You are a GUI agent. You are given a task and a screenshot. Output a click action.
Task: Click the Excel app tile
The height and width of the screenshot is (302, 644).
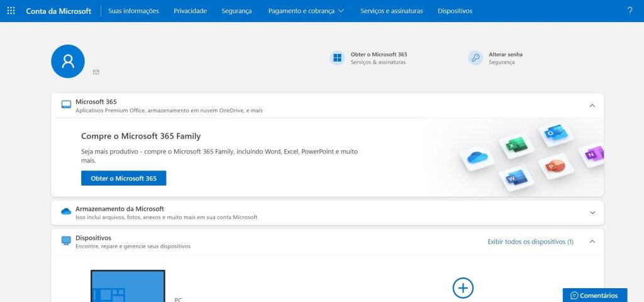[x=516, y=145]
